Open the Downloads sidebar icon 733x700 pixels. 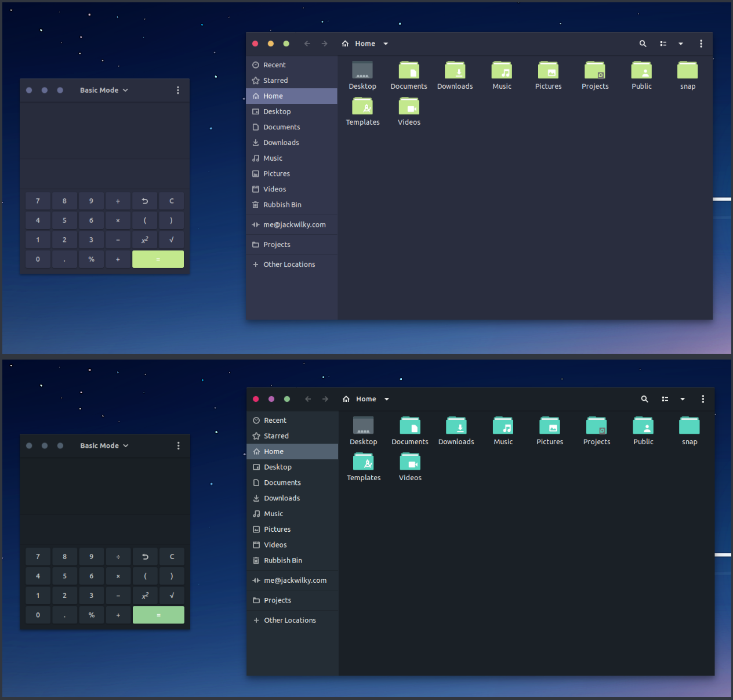(256, 142)
